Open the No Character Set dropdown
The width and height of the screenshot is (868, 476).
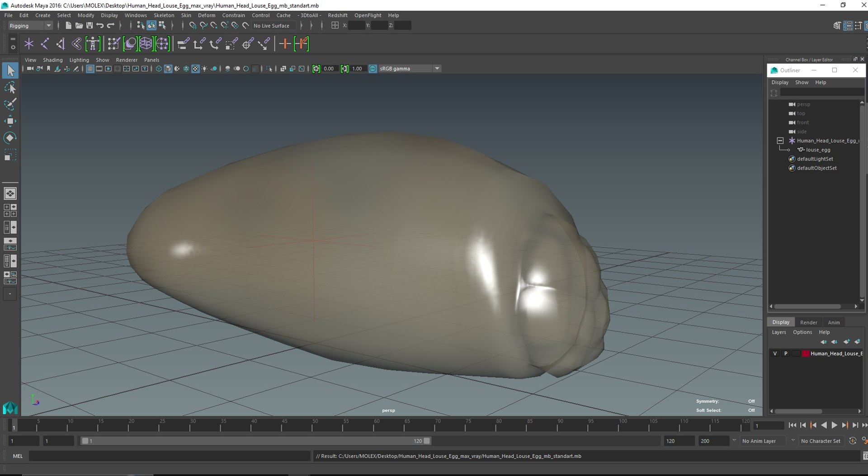coord(821,441)
